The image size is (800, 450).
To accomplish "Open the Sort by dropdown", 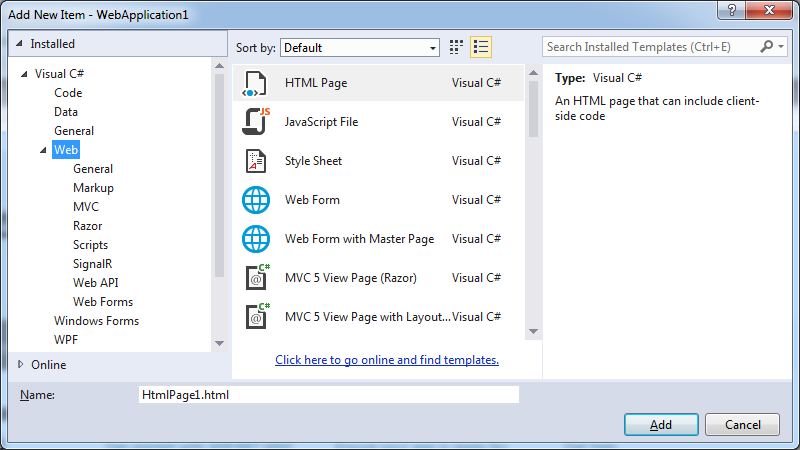I will [360, 47].
